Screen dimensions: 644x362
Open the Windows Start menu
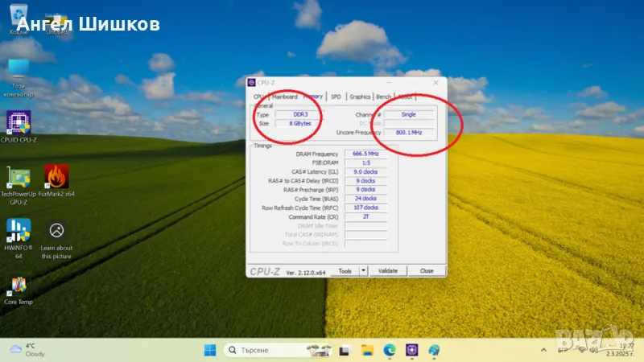point(210,350)
